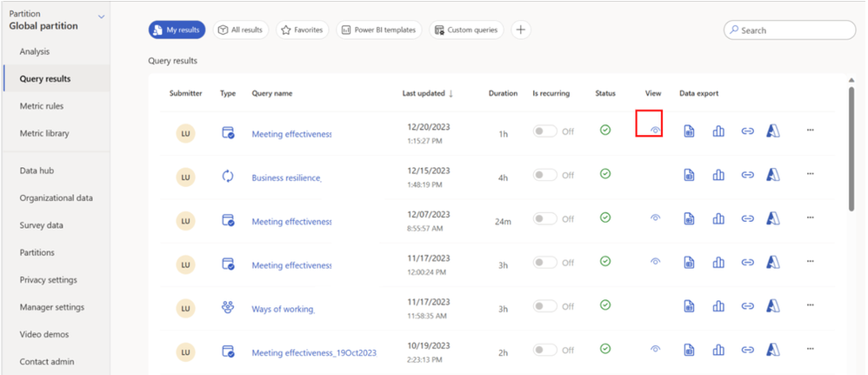Download CSV for the Business resilience query
The image size is (868, 375).
pos(689,175)
